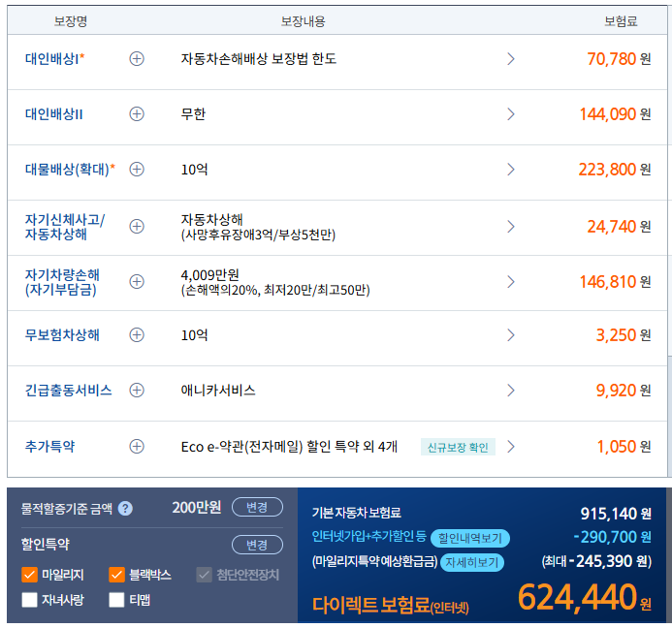Click the 1,050 원 premium amount
The image size is (672, 628).
[x=624, y=447]
